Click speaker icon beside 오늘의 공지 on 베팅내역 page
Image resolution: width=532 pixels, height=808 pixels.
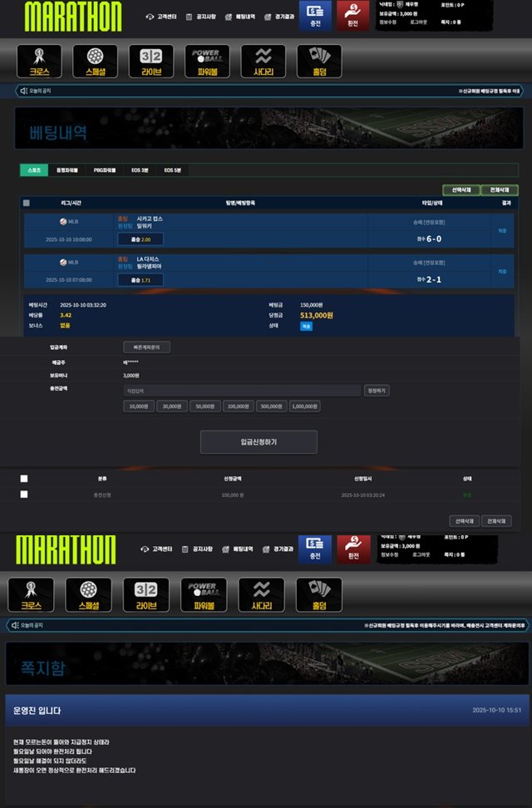pos(24,91)
